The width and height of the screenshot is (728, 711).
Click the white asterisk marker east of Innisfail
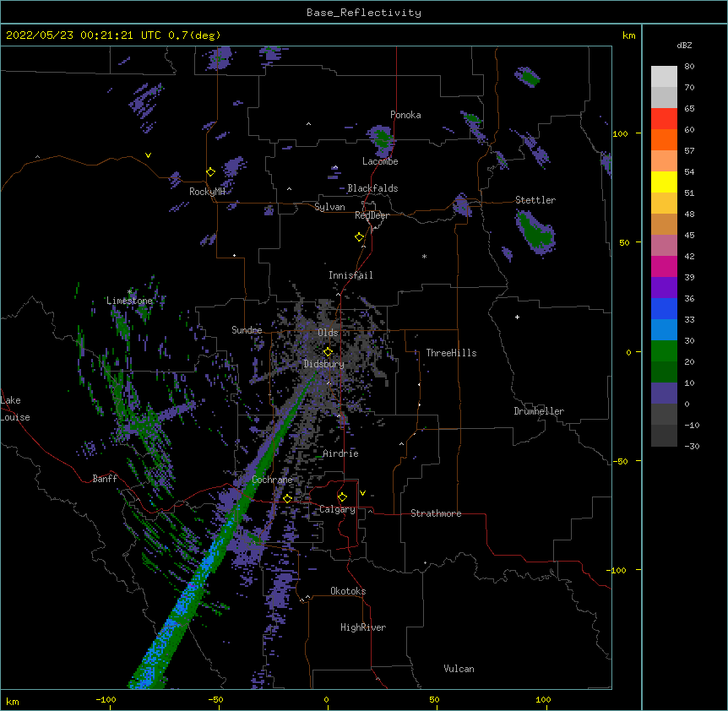coord(424,257)
